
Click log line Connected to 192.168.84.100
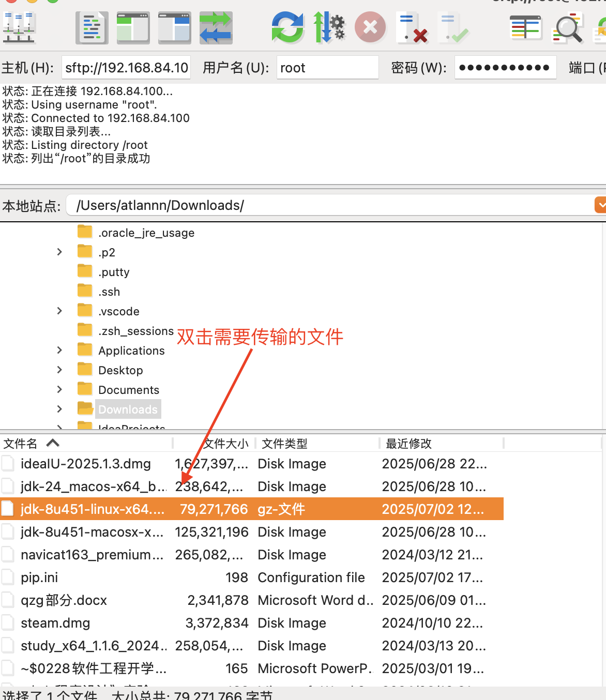pos(96,118)
